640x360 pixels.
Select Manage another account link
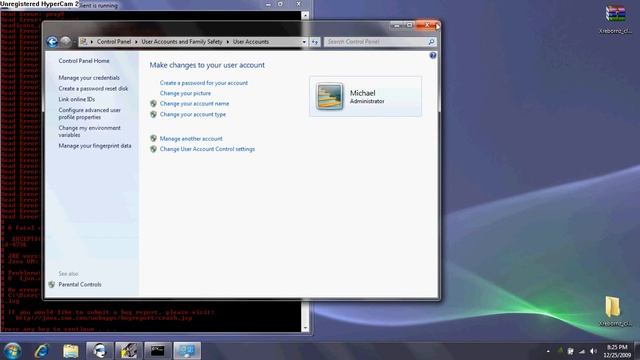(x=191, y=139)
